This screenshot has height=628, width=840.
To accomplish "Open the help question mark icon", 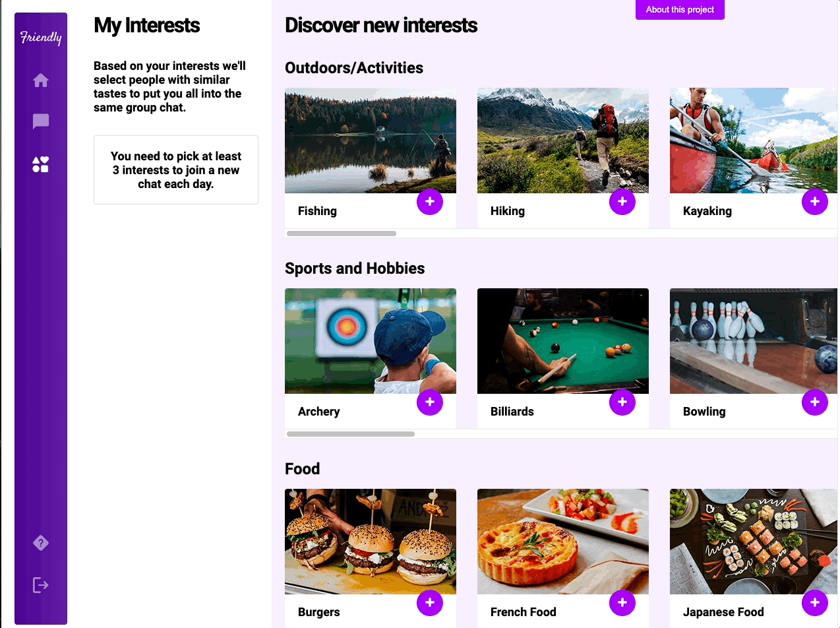I will click(41, 543).
